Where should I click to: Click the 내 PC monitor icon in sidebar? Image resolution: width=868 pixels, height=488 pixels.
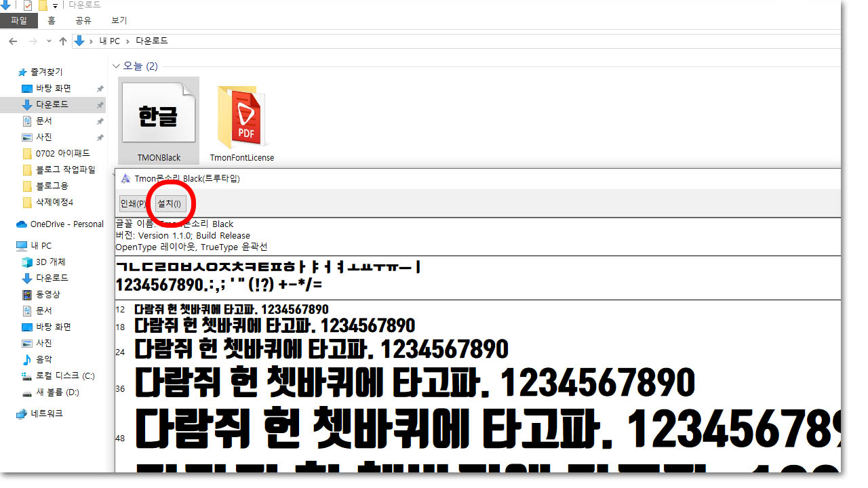pos(22,245)
